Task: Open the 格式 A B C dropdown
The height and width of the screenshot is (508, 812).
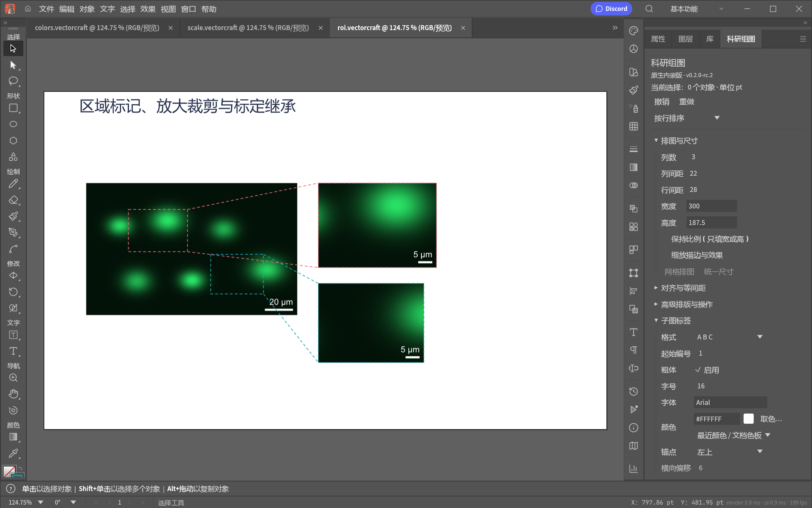Action: point(730,337)
